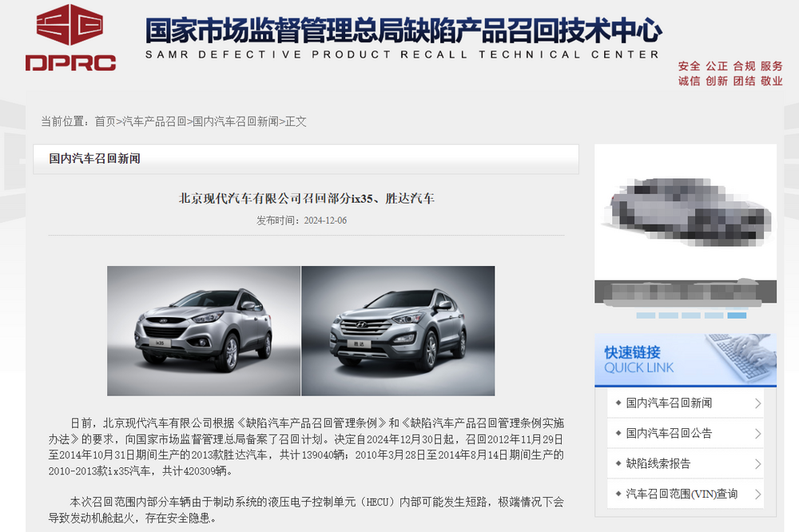Open the 首页 breadcrumb link
This screenshot has width=799, height=532.
tap(105, 121)
